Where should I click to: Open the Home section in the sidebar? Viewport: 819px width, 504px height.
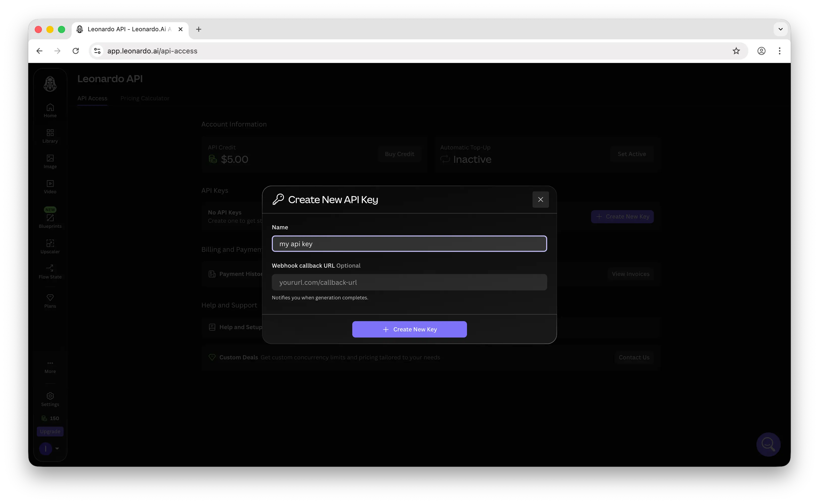tap(50, 110)
